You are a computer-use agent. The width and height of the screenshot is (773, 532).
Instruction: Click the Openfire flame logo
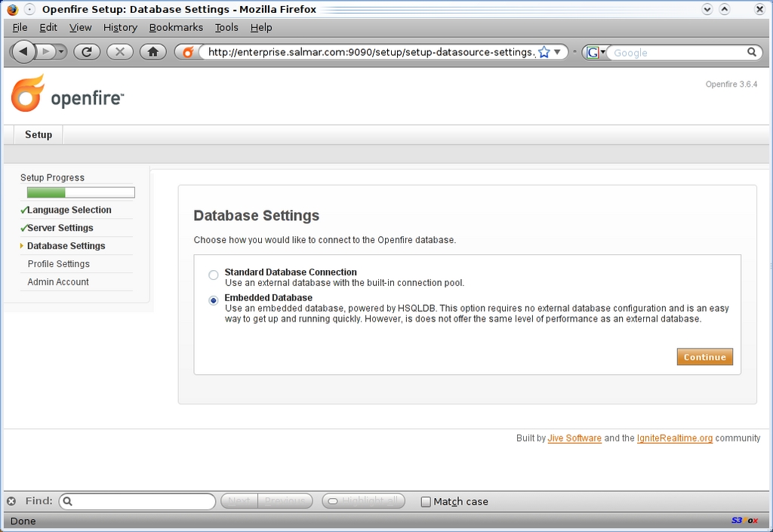[x=28, y=94]
